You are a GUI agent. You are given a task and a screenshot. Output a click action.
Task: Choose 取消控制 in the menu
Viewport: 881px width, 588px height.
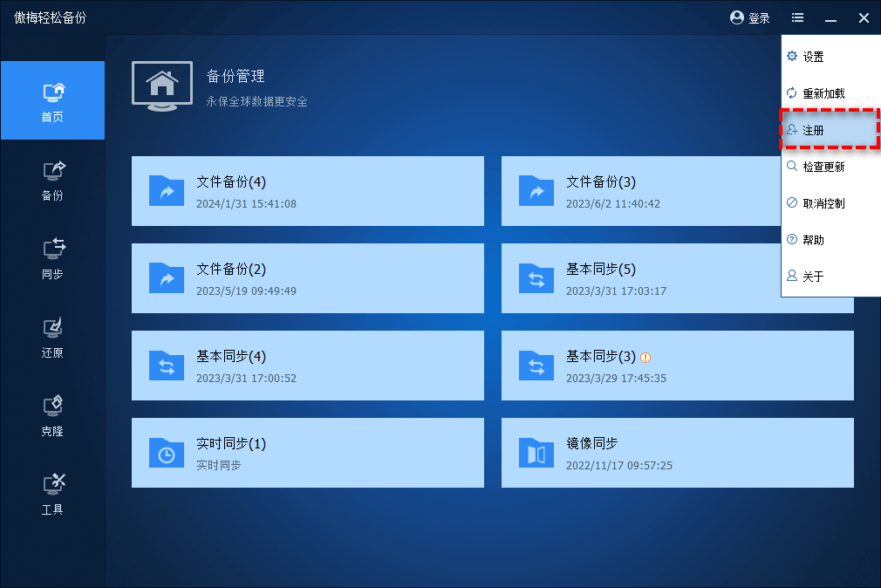tap(823, 203)
